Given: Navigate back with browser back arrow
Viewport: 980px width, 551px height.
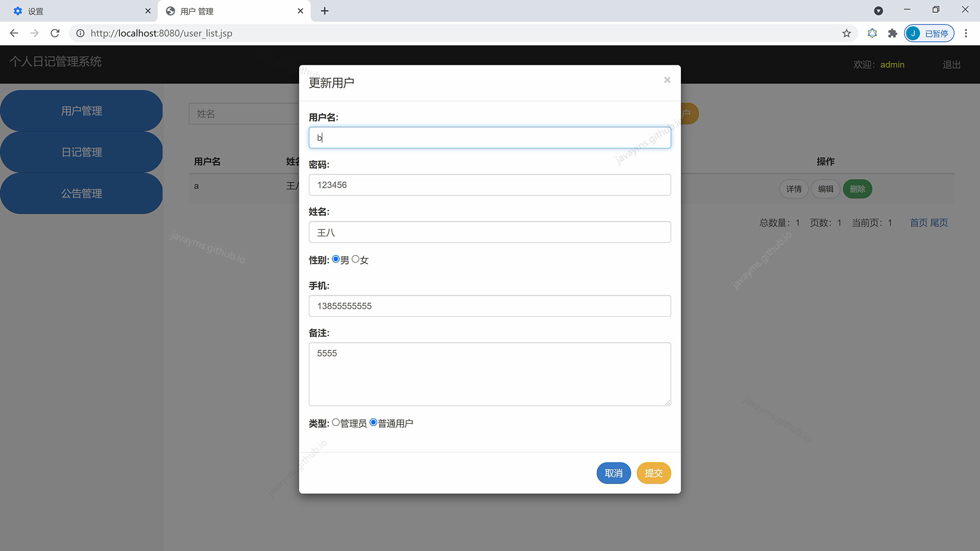Looking at the screenshot, I should click(x=14, y=33).
